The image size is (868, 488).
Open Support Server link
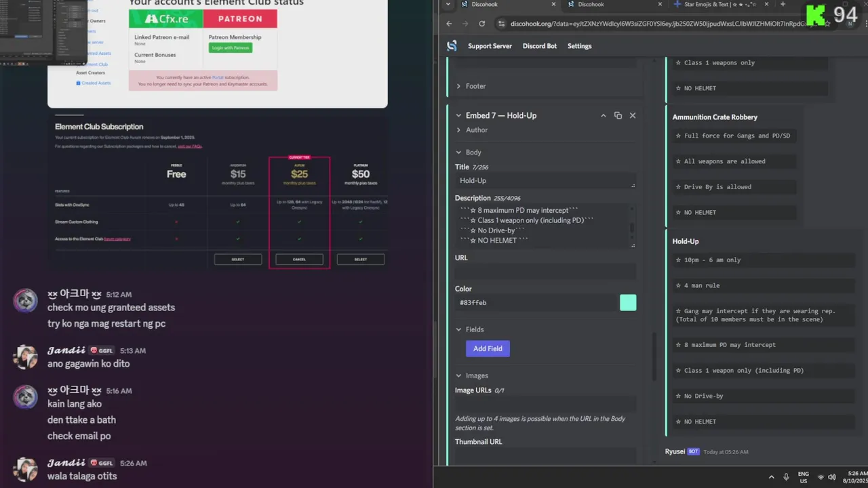click(x=490, y=46)
